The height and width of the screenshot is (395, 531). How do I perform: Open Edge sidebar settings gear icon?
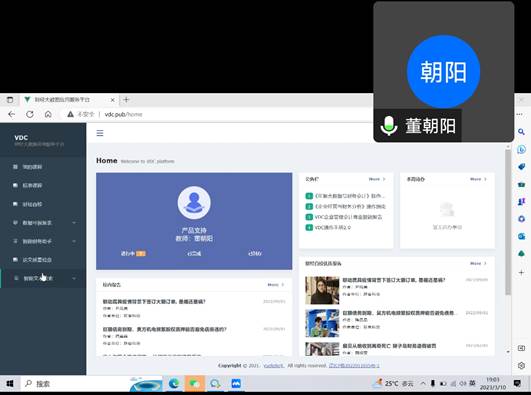(x=522, y=366)
